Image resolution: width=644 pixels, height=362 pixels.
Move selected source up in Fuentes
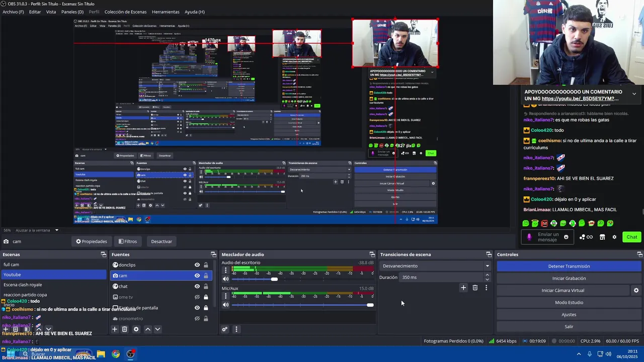147,329
